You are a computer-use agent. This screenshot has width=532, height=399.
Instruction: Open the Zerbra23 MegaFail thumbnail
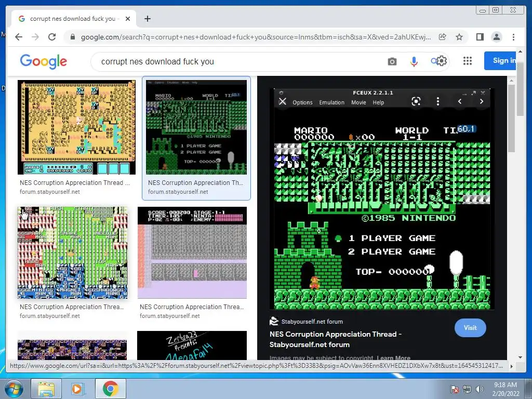click(192, 345)
